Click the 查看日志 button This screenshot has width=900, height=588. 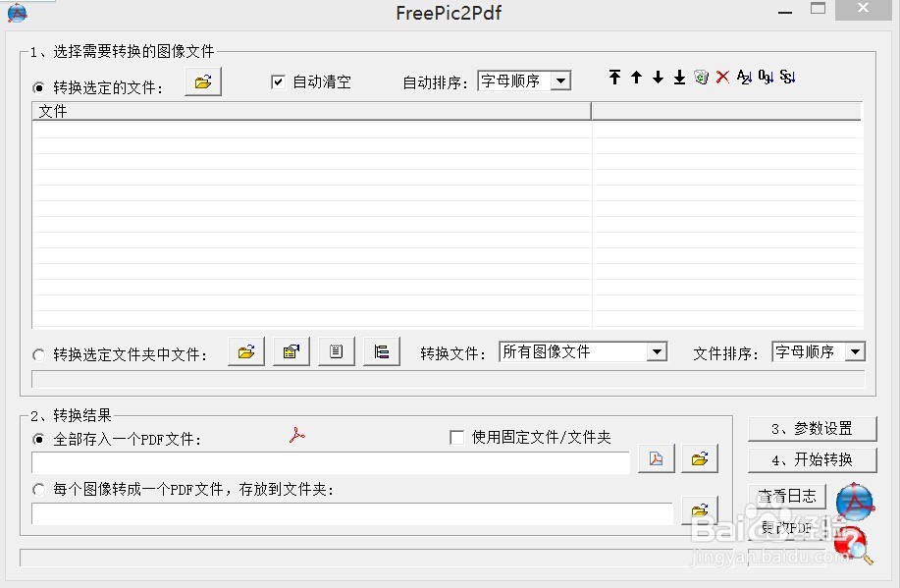786,496
